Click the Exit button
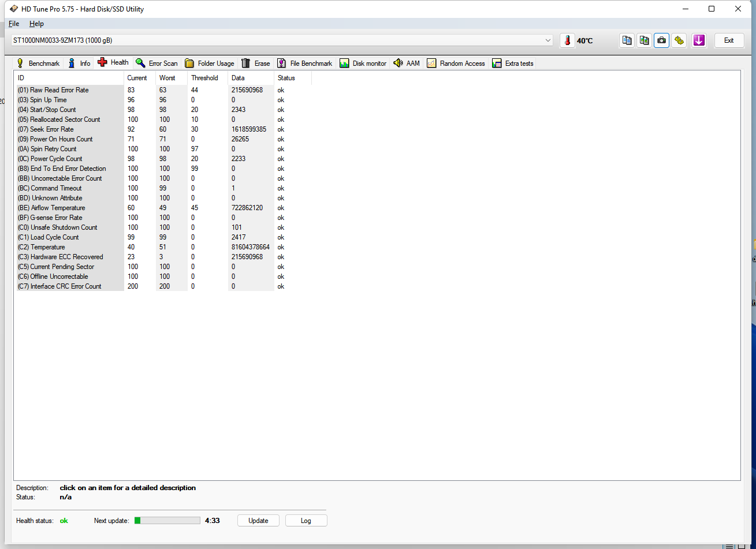Screen dimensions: 756x549 [x=729, y=40]
